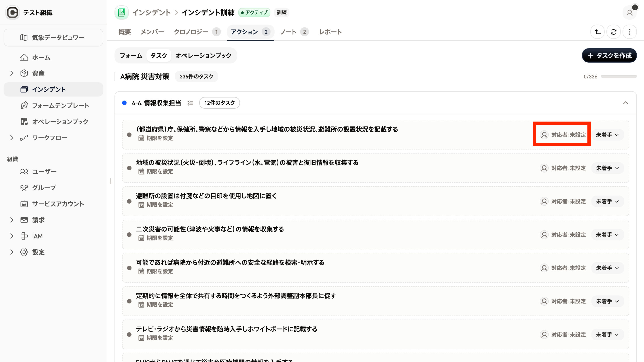Select インシデント in the sidebar
Screen dimensions: 644x362
pos(53,89)
